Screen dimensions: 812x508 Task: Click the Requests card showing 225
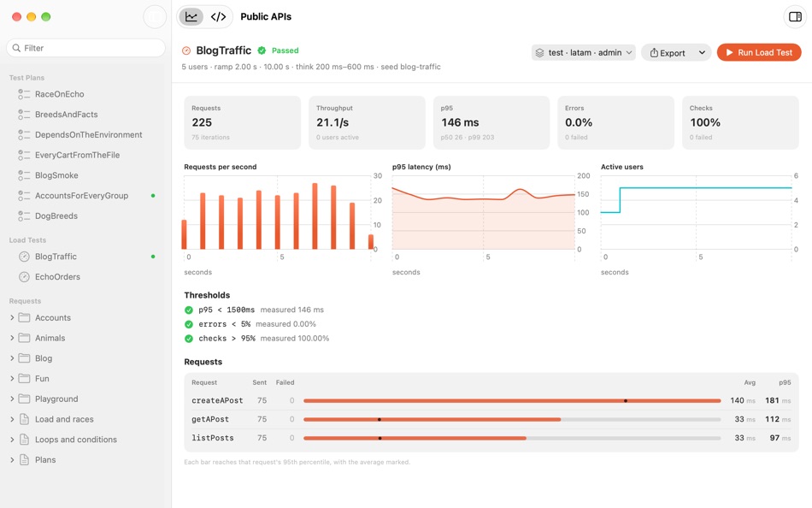pos(243,122)
